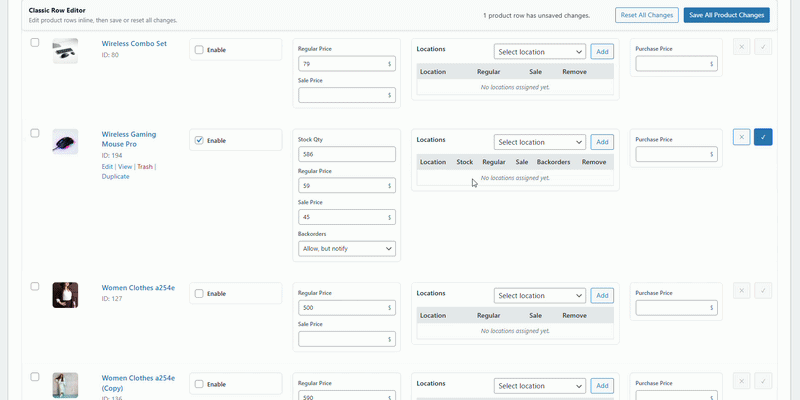The width and height of the screenshot is (800, 400).
Task: Open the Women Clothes a254e ID 127 thumbnail
Action: (x=65, y=295)
